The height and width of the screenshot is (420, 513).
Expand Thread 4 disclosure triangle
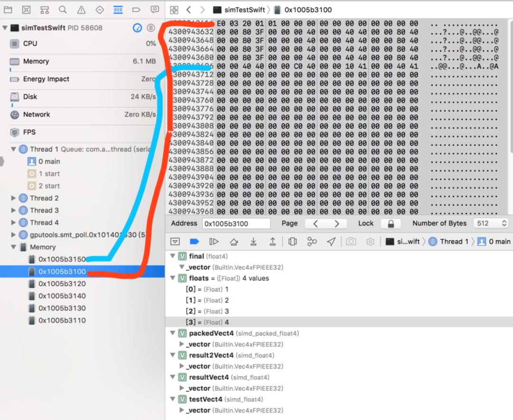[x=13, y=223]
